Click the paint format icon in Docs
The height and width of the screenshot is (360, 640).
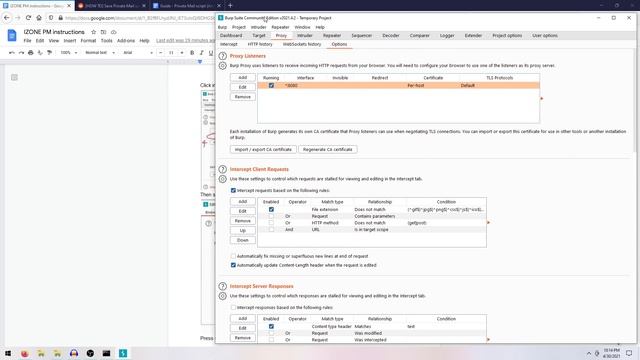point(49,53)
